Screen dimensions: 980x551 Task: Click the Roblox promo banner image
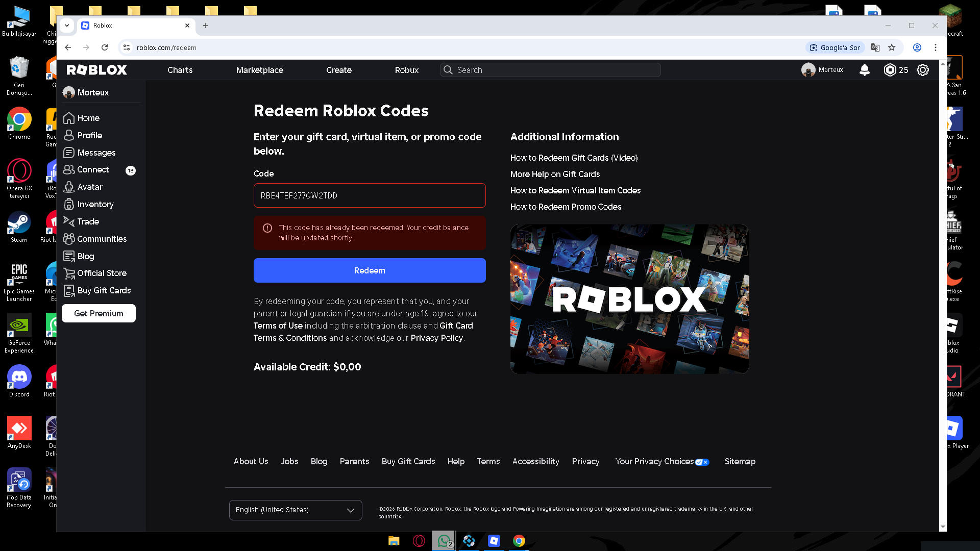[x=630, y=299]
